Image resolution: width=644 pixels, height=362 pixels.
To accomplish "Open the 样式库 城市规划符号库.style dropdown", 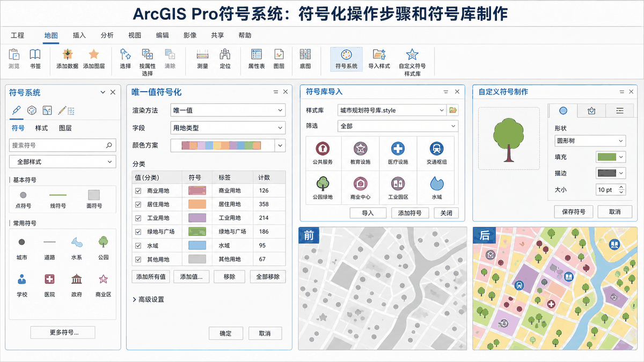I will 392,110.
